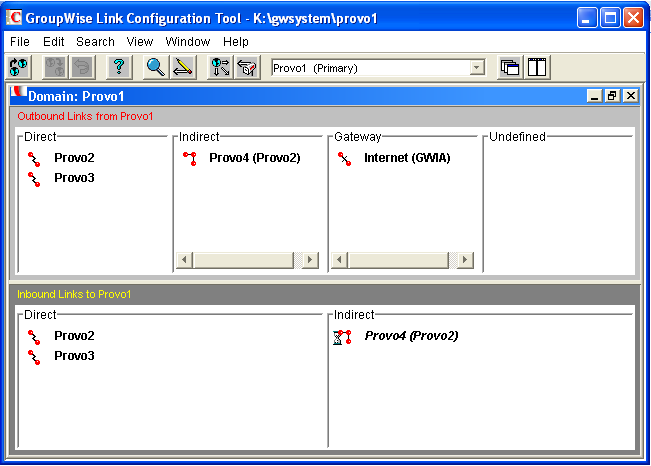Click the link icon beside inbound direct Provo2

34,337
